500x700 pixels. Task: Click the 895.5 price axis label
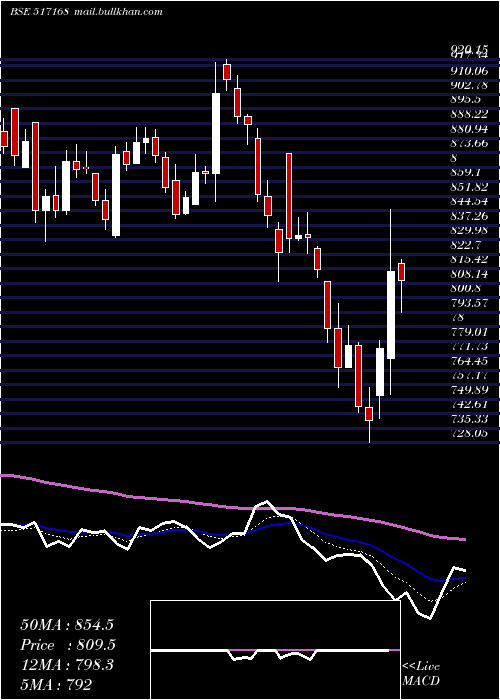[x=467, y=99]
